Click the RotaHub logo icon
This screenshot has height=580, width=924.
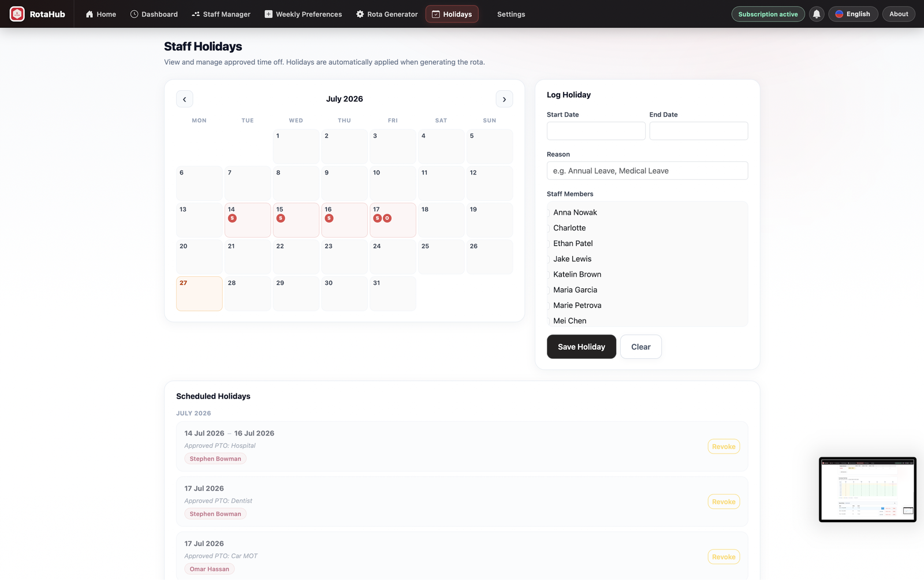point(17,14)
